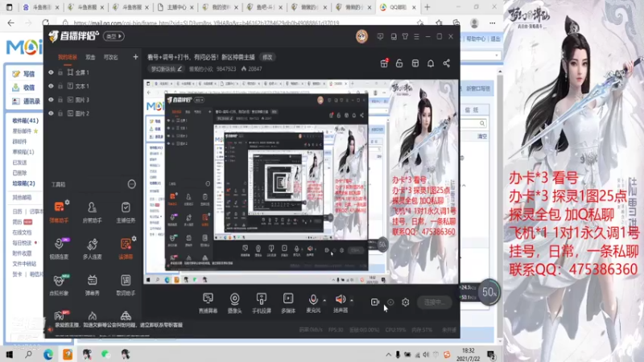Open 通讯录 in QQ mail

point(27,101)
